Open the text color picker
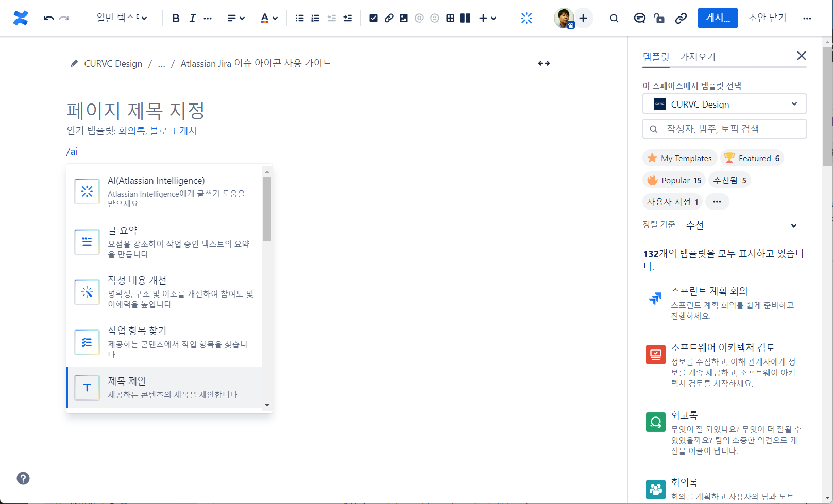The image size is (833, 504). coord(268,19)
